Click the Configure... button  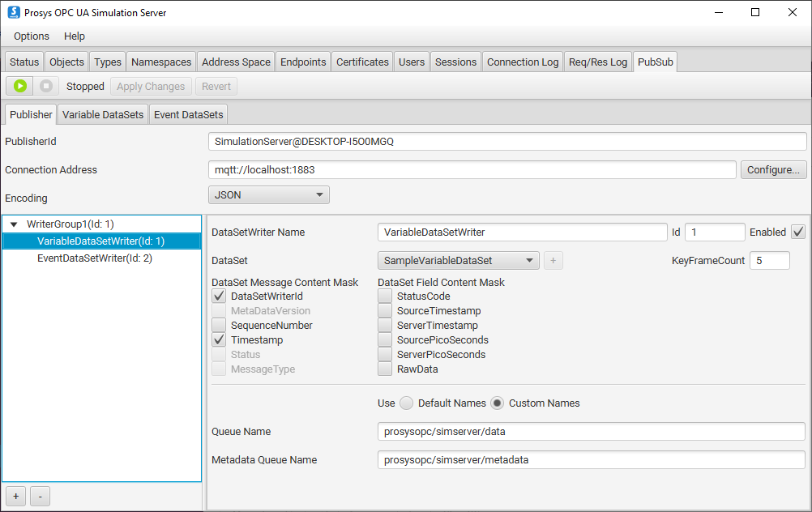(x=773, y=170)
